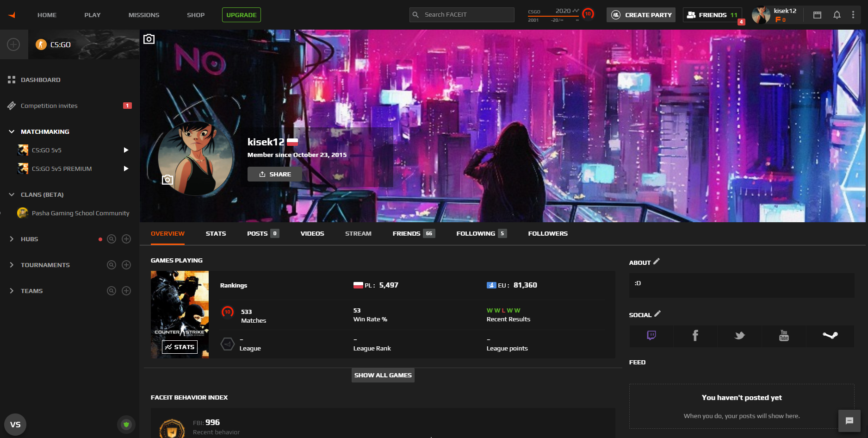The image size is (868, 438).
Task: Open Pasha Gaming School Community clan
Action: click(x=81, y=213)
